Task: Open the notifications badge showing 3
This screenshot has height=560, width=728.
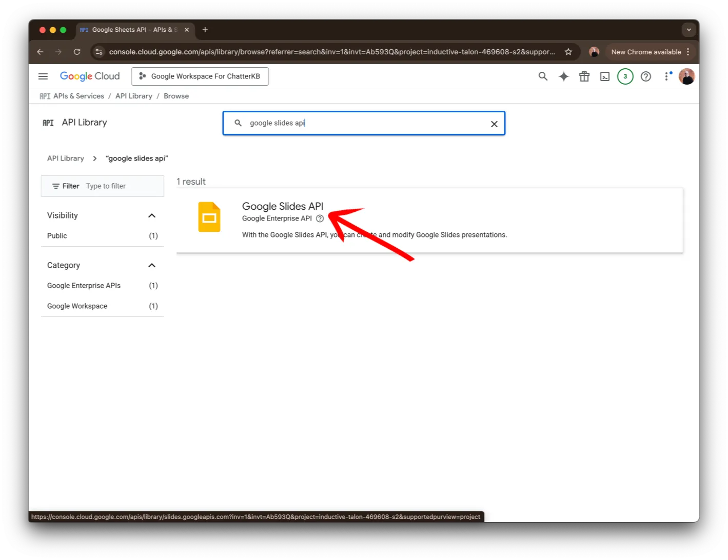Action: point(625,76)
